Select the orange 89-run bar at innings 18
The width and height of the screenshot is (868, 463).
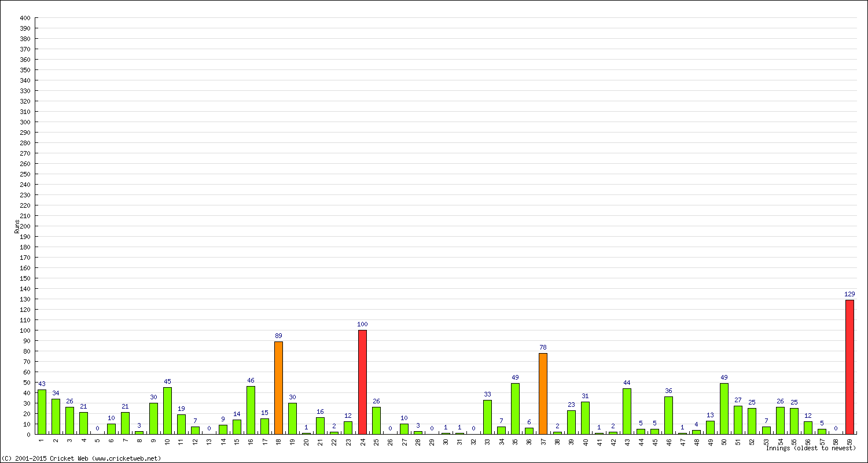[278, 388]
